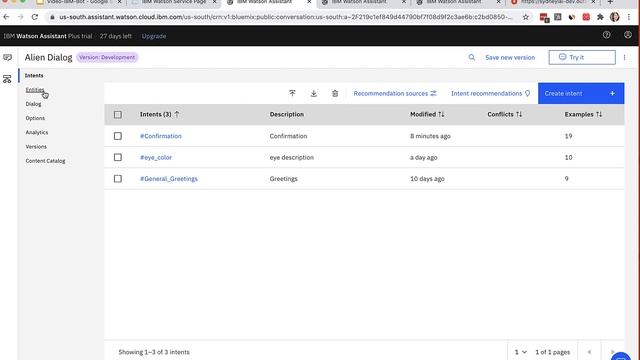640x360 pixels.
Task: Open the browser extensions puzzle icon
Action: click(x=600, y=17)
